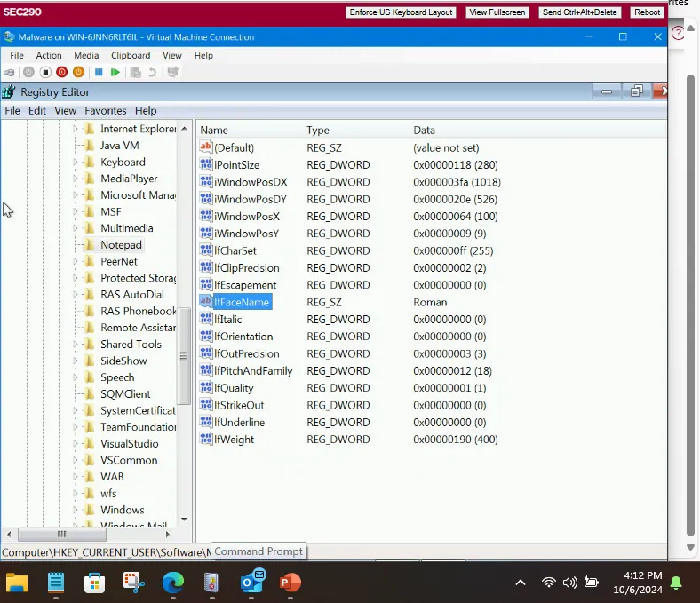Open the Notepad taskbar icon
Image resolution: width=700 pixels, height=603 pixels.
tap(56, 583)
